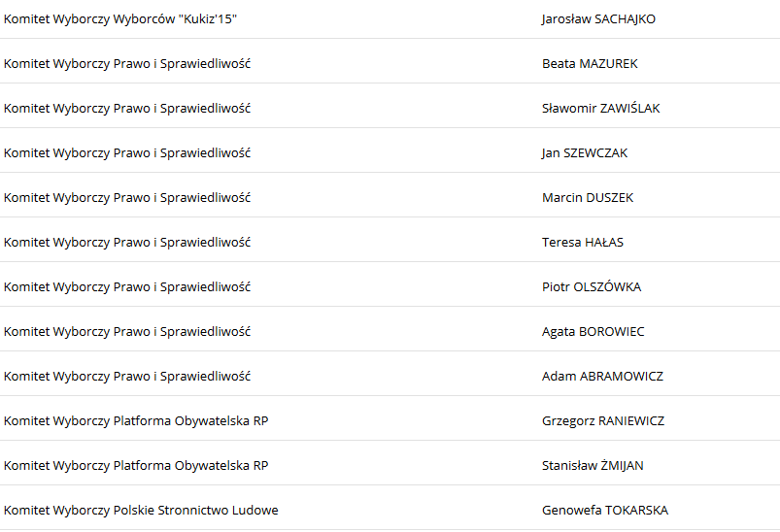Open Genowefa TOKARSKA's entry

[x=604, y=511]
